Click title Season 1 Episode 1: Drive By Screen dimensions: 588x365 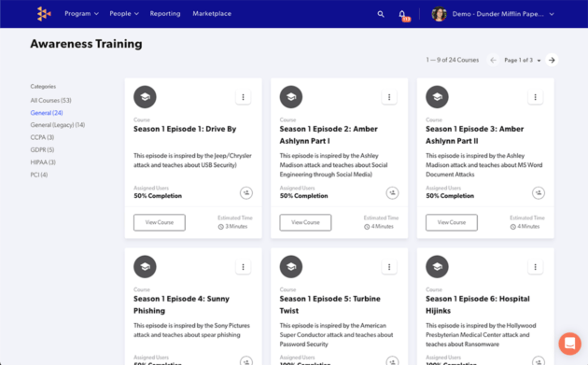pyautogui.click(x=185, y=129)
